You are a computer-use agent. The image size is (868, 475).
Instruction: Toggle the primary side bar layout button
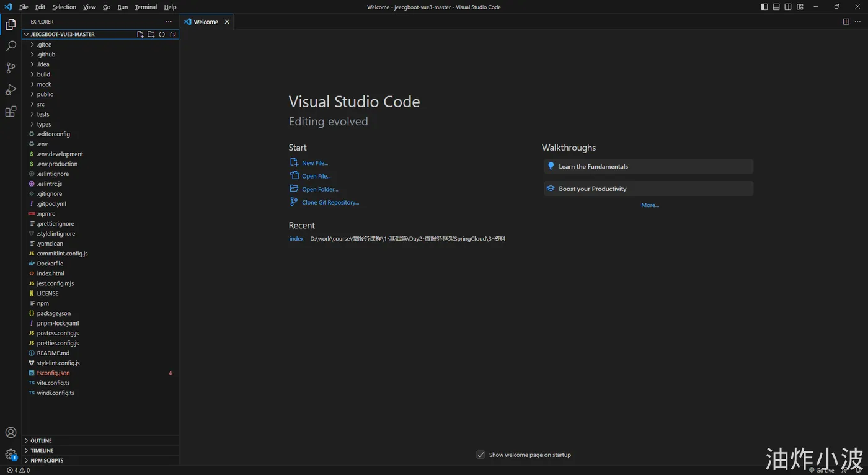764,7
